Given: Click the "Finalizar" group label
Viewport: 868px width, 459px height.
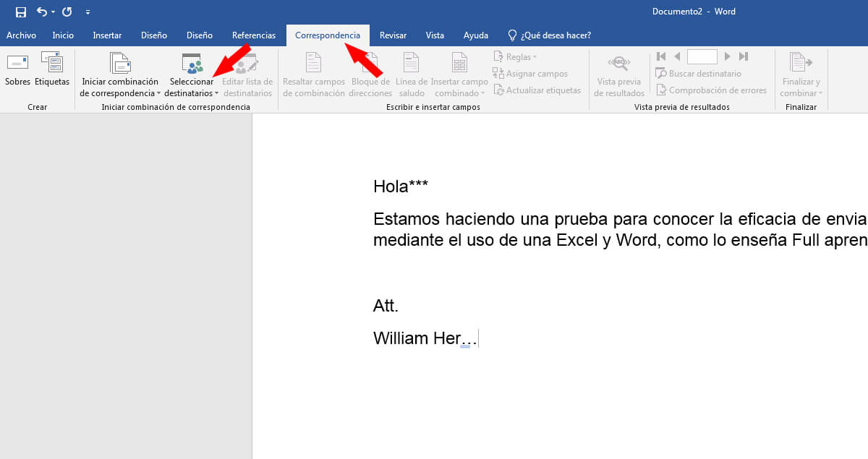Looking at the screenshot, I should pyautogui.click(x=801, y=107).
